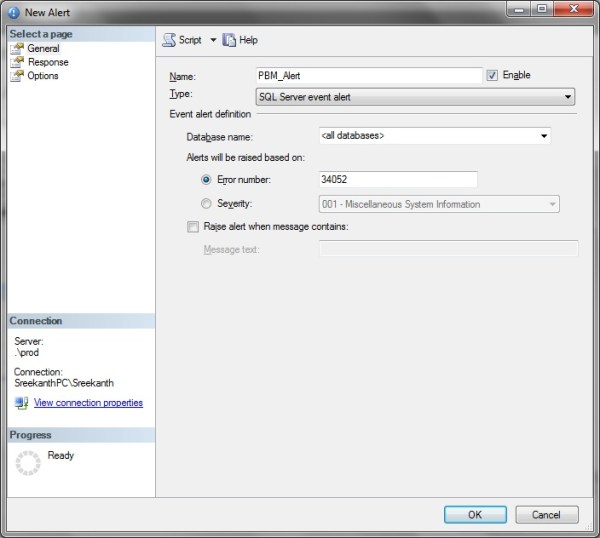Select the Error number radio button
This screenshot has height=538, width=600.
coord(206,180)
